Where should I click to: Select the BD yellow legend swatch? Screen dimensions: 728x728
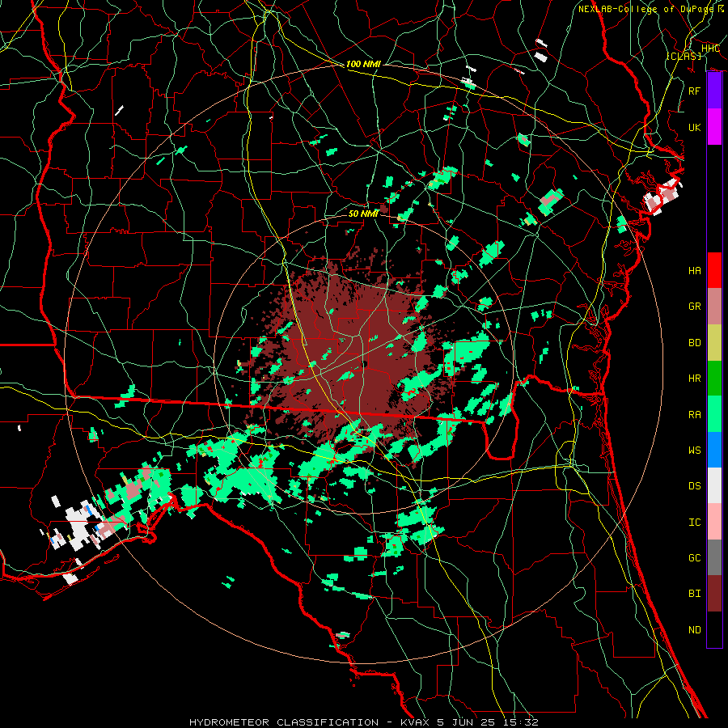pos(714,343)
